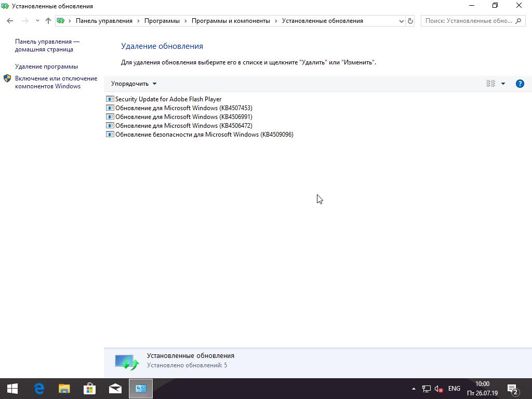Open Microsoft Store from taskbar
This screenshot has height=399, width=532.
pos(89,389)
